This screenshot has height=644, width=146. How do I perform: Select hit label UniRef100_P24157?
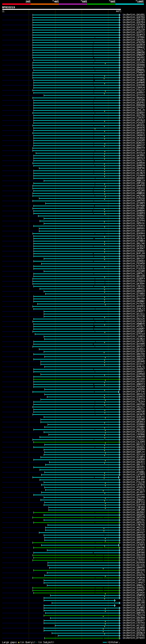pos(133,123)
